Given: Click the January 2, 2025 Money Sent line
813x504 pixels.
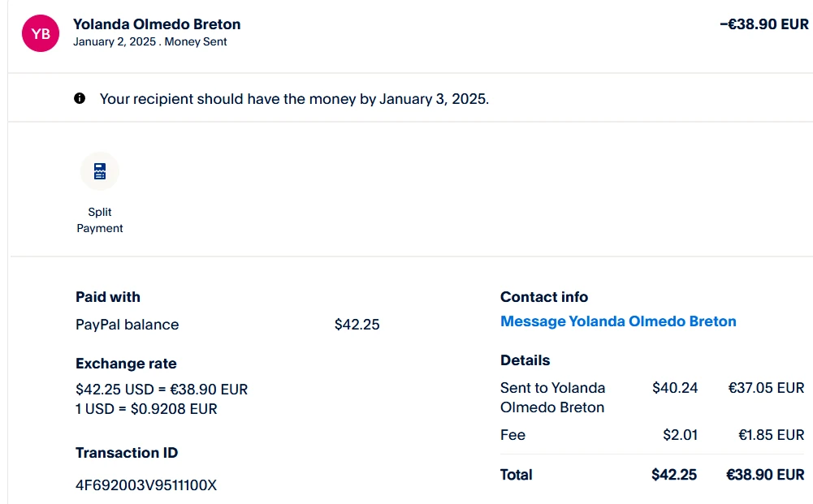Looking at the screenshot, I should pyautogui.click(x=150, y=41).
